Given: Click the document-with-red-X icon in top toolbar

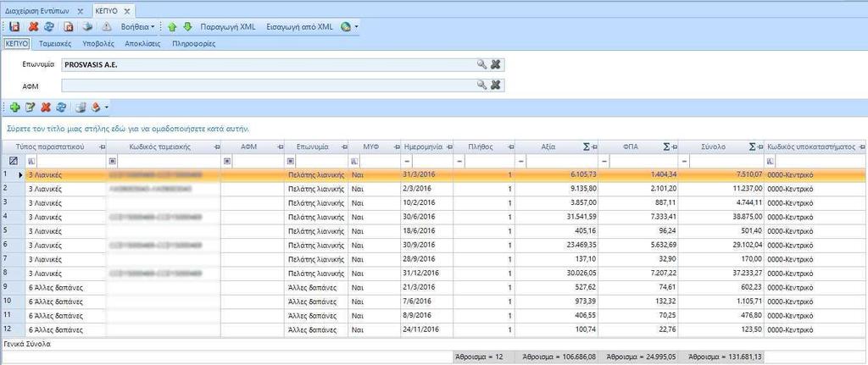Looking at the screenshot, I should tap(69, 26).
